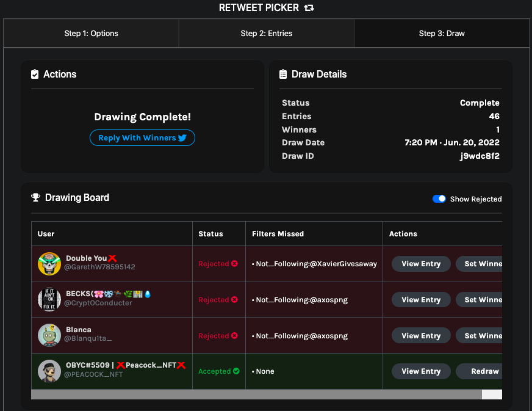Click rejected X icon in BECKS row
The image size is (532, 411).
[x=234, y=300]
